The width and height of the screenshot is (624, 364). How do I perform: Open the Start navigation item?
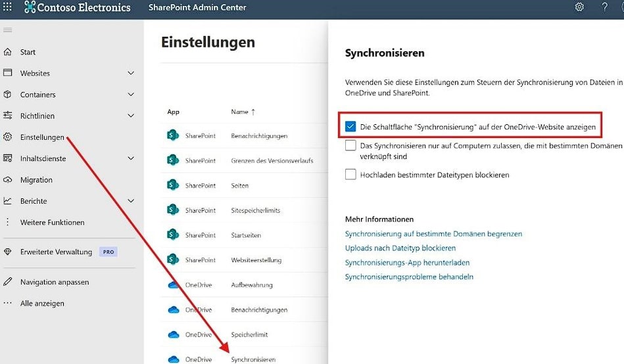coord(28,52)
